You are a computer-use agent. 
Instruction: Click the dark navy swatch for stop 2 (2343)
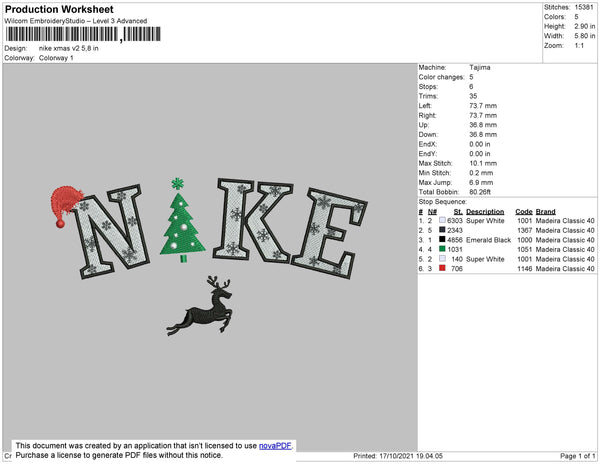point(442,230)
